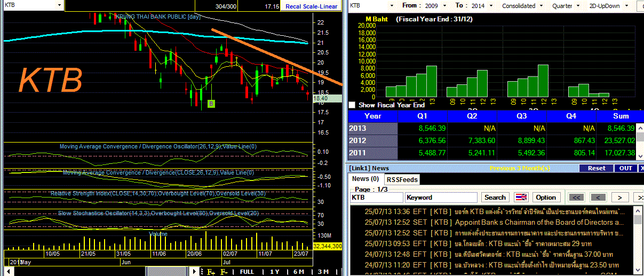644x276 pixels.
Task: Click the Keyword input field
Action: (x=441, y=198)
